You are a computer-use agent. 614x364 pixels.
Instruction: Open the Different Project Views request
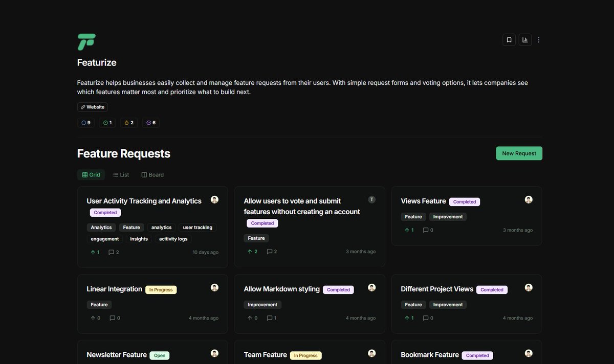(437, 289)
